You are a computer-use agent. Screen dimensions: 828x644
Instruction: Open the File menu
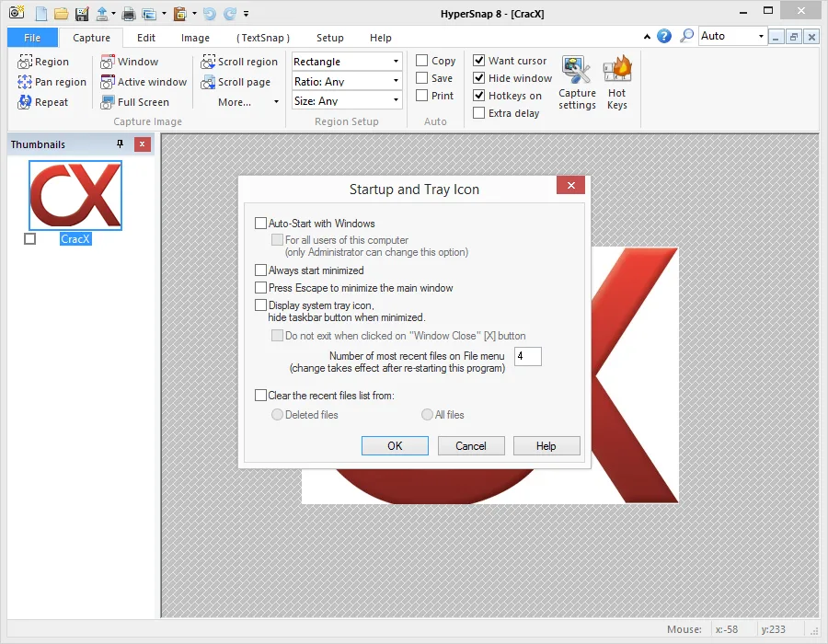(32, 38)
